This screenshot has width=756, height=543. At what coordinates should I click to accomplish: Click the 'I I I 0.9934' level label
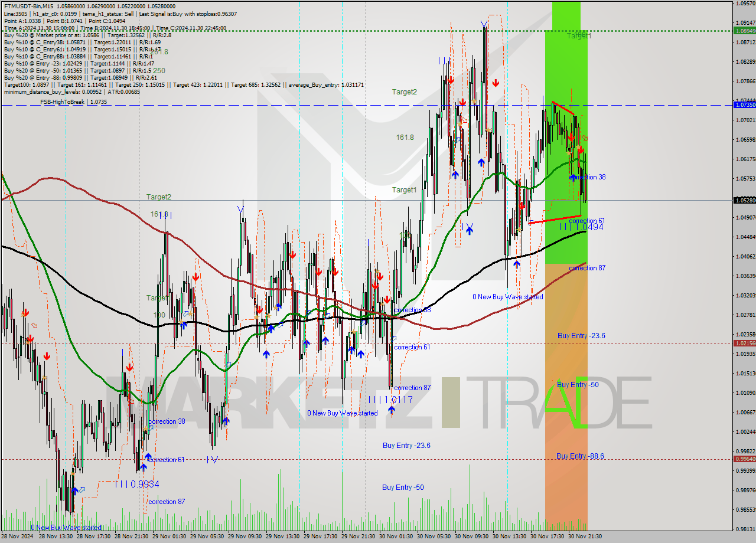137,484
